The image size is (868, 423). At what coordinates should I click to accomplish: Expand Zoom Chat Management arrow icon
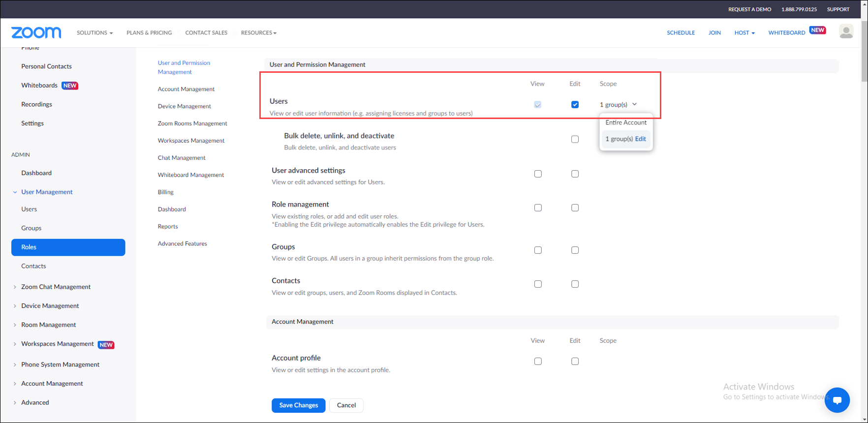pyautogui.click(x=15, y=287)
